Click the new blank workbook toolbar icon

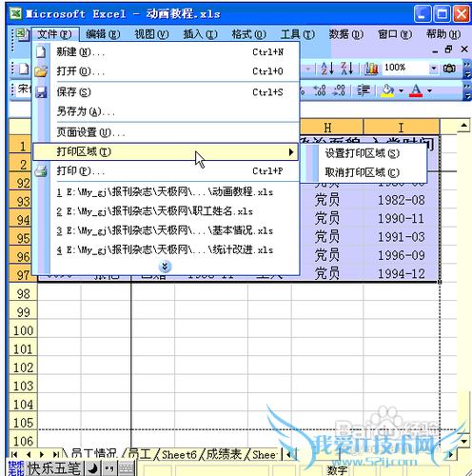24,69
